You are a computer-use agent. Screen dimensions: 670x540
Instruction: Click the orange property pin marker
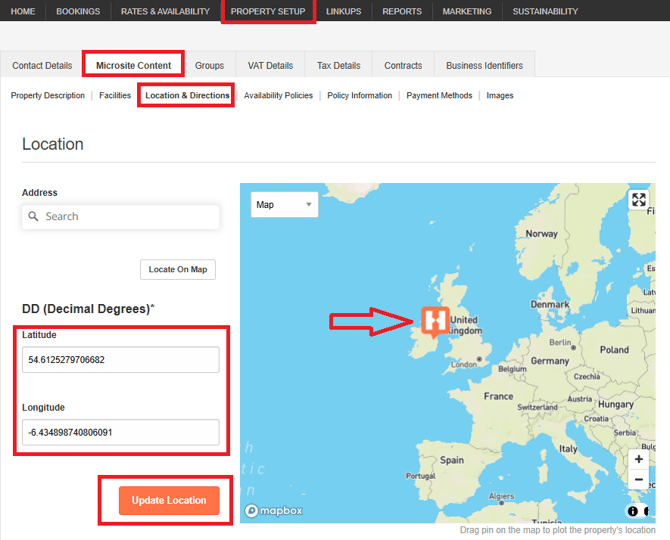(x=435, y=320)
